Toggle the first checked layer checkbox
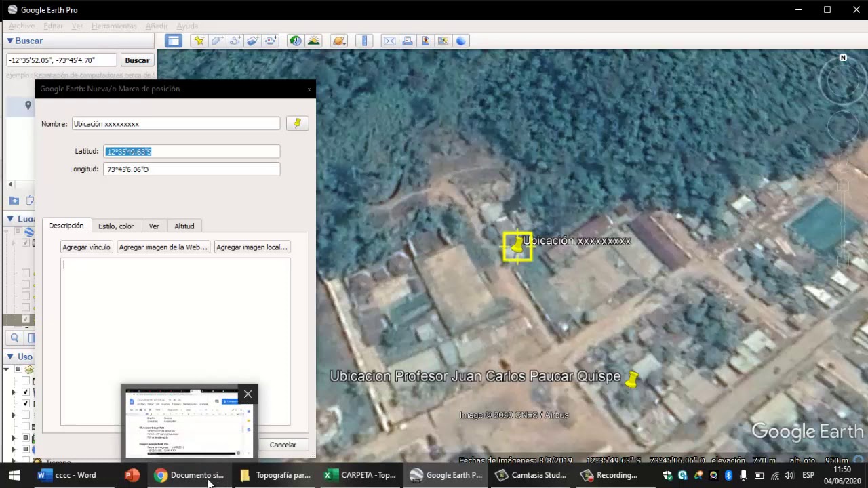 coord(26,392)
